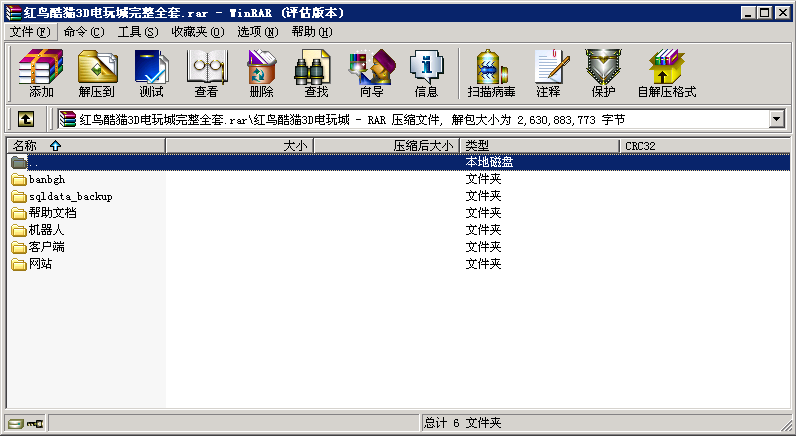Open the 选项 (Options) menu
Image resolution: width=796 pixels, height=436 pixels.
(x=258, y=32)
